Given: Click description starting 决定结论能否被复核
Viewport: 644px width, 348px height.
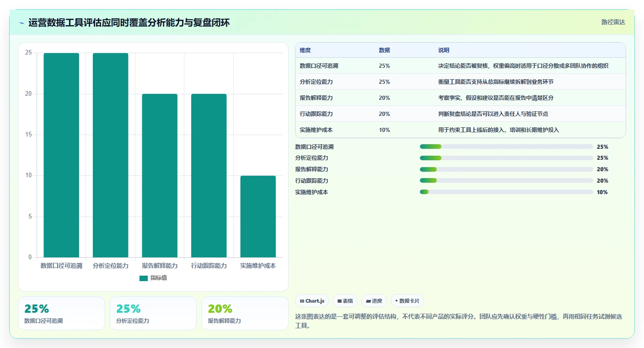Looking at the screenshot, I should pyautogui.click(x=523, y=66).
